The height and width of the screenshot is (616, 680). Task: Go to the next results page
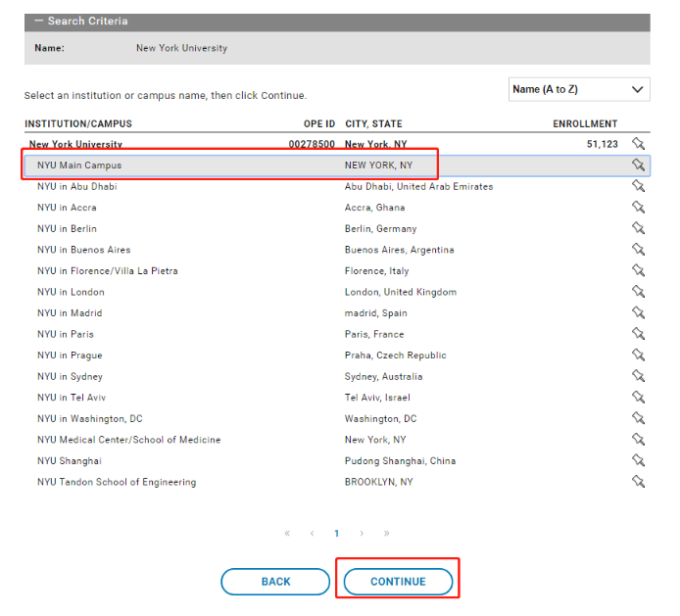click(362, 533)
